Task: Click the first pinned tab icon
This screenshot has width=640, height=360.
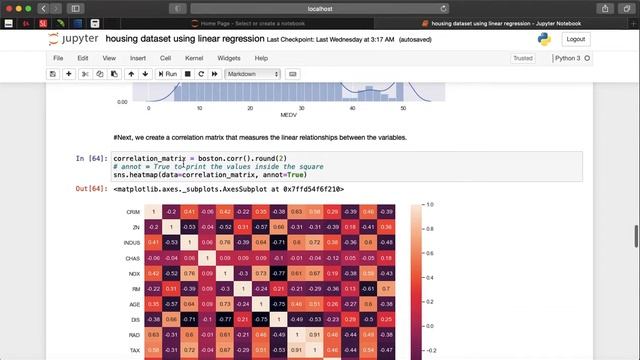Action: point(9,23)
